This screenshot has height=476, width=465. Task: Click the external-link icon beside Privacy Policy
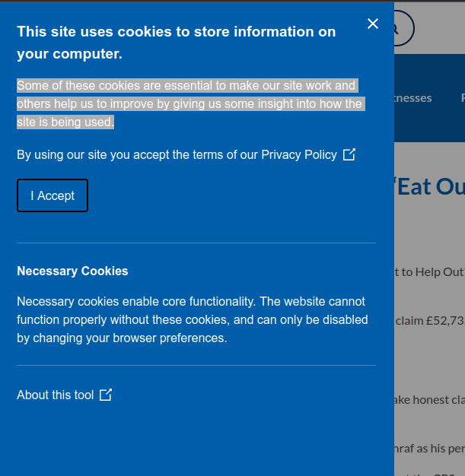[x=349, y=154]
